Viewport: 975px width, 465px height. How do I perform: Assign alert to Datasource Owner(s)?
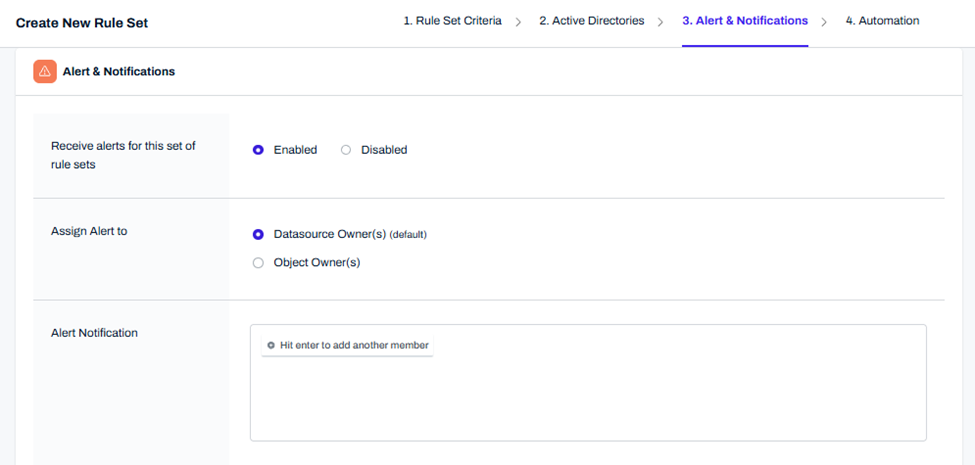[258, 235]
